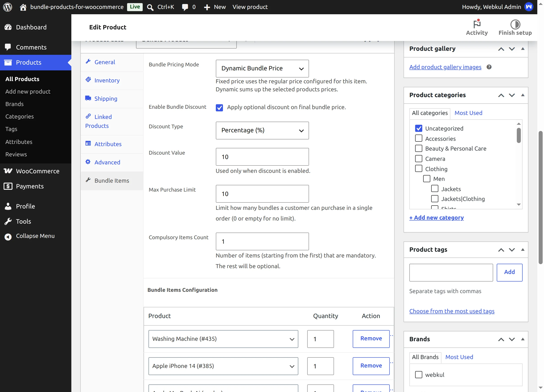The image size is (544, 392).
Task: Select All categories tab
Action: 429,113
